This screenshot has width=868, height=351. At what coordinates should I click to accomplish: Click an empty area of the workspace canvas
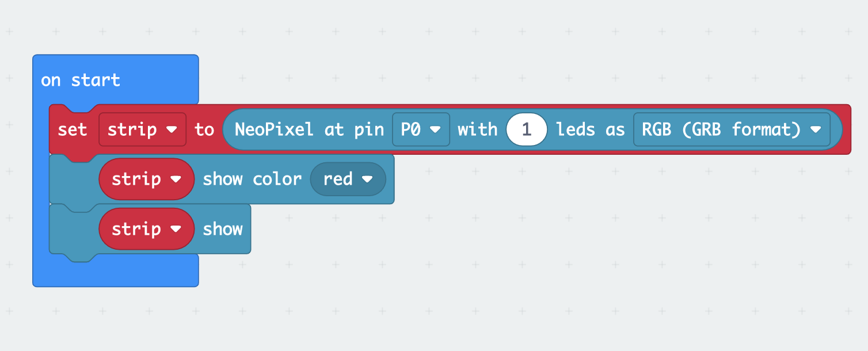633,288
